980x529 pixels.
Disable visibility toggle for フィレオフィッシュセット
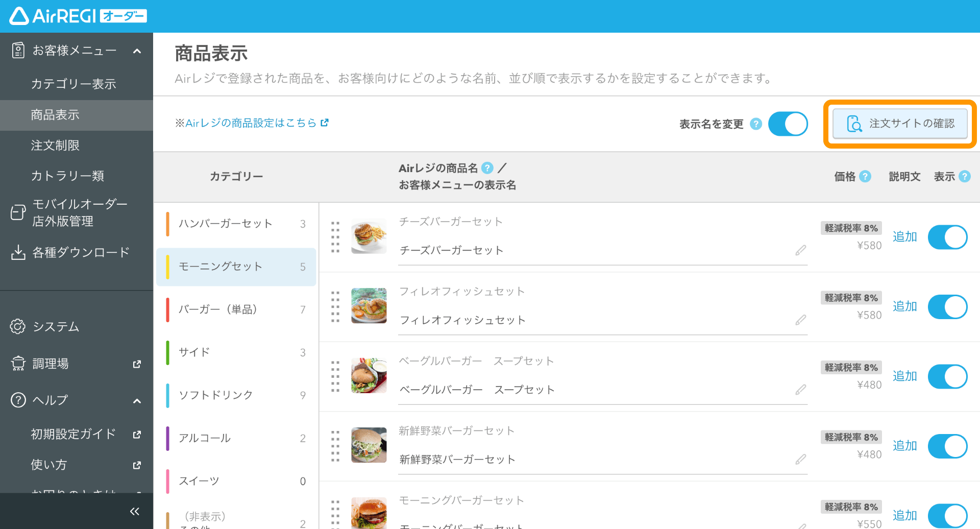947,307
